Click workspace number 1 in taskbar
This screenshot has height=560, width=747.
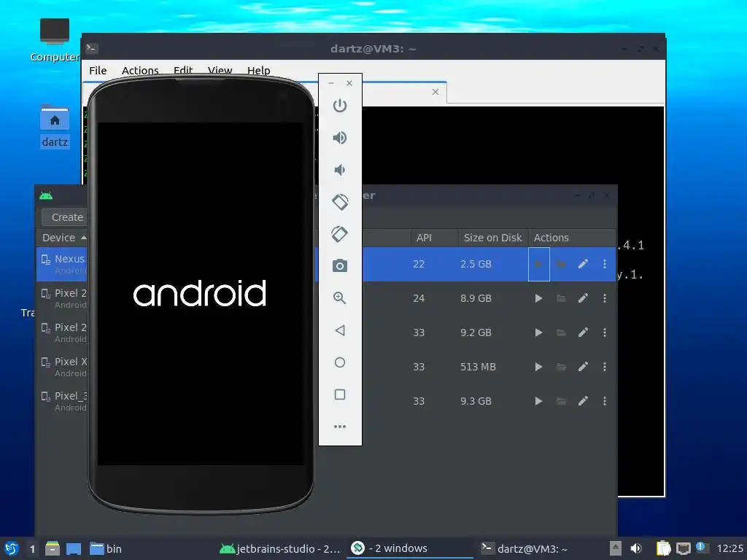32,548
